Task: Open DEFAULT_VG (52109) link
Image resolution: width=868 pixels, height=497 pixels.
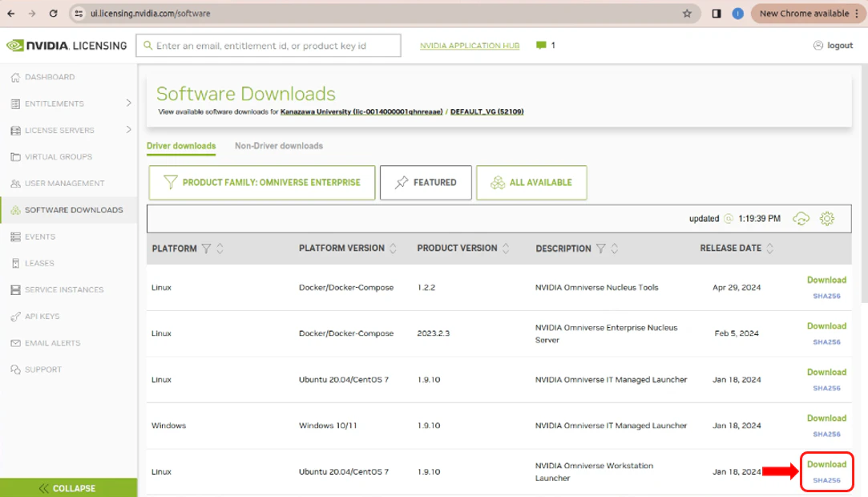Action: coord(486,111)
